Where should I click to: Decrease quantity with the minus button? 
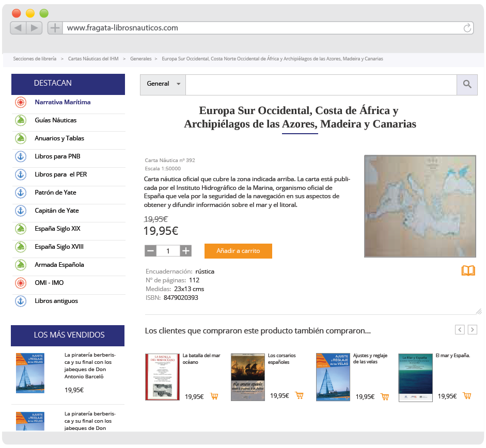pos(151,251)
